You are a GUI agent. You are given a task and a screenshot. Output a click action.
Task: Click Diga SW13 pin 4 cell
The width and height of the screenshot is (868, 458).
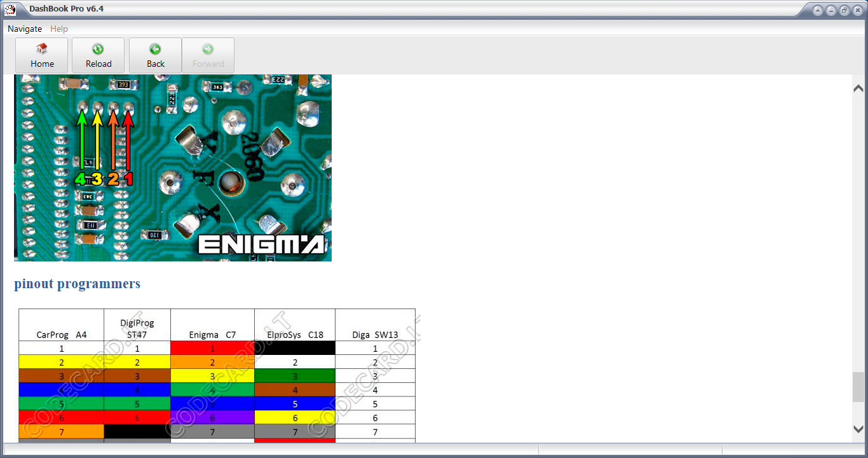click(x=375, y=390)
